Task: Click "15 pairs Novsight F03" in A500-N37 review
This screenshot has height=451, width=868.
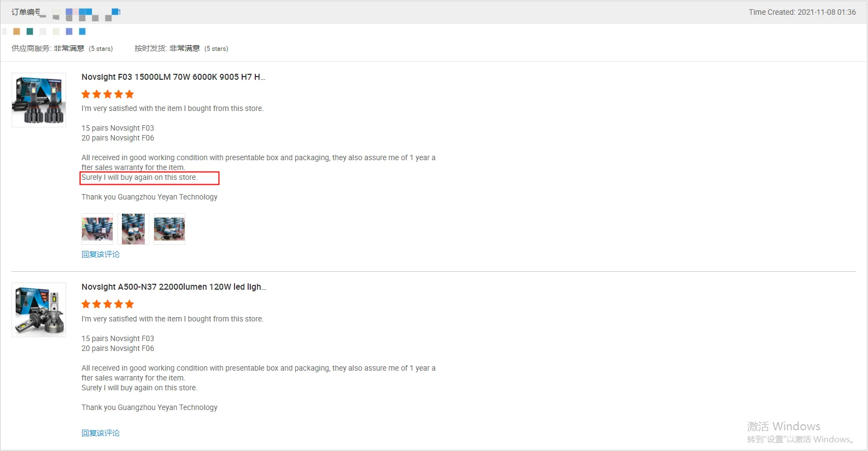Action: (x=118, y=339)
